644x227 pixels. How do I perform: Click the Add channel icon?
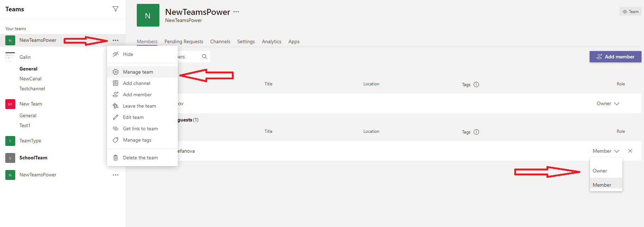(x=116, y=83)
